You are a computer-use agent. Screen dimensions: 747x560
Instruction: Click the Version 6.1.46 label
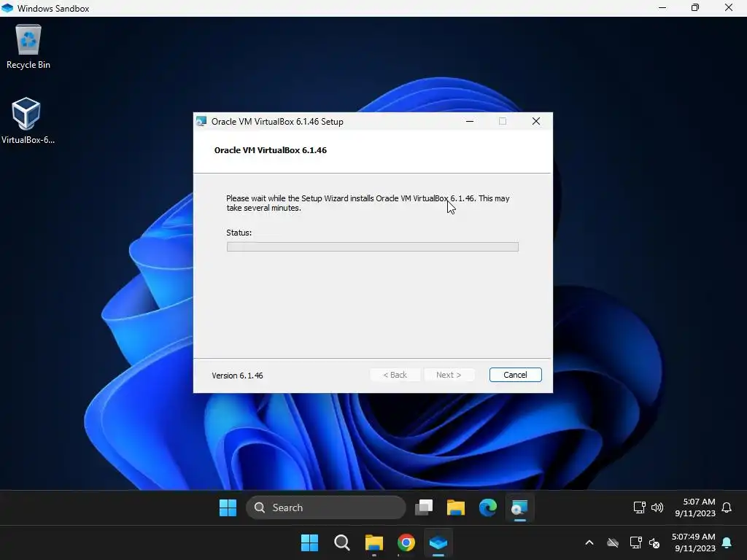tap(237, 376)
